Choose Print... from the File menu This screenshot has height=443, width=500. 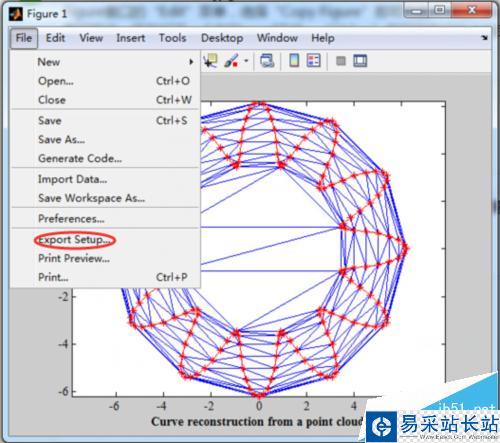coord(106,277)
